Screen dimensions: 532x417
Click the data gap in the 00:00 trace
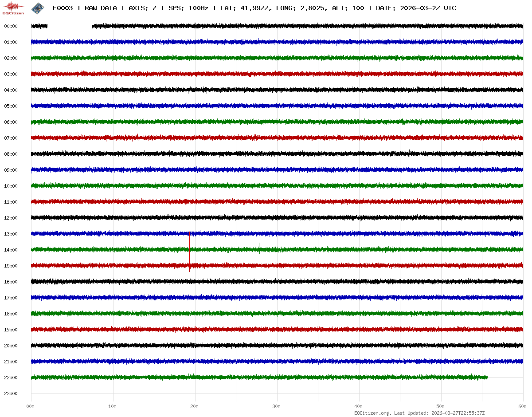tap(70, 26)
